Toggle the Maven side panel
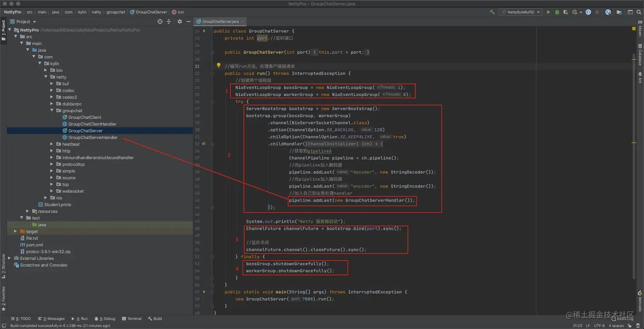644x329 pixels. tap(640, 29)
